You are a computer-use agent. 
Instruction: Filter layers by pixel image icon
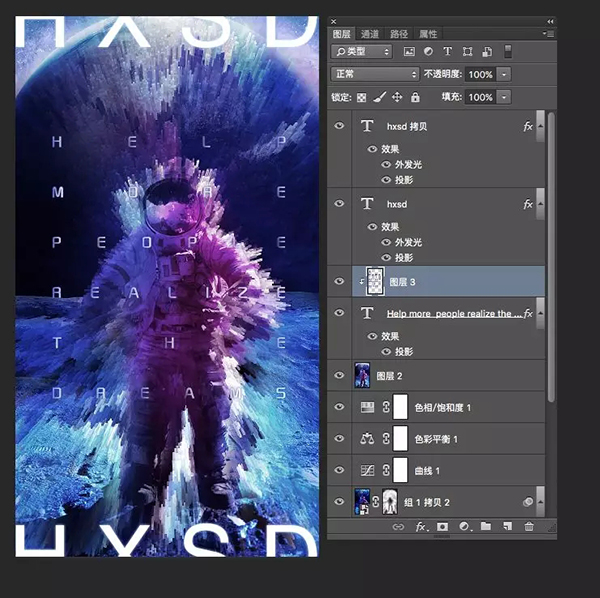pyautogui.click(x=409, y=52)
